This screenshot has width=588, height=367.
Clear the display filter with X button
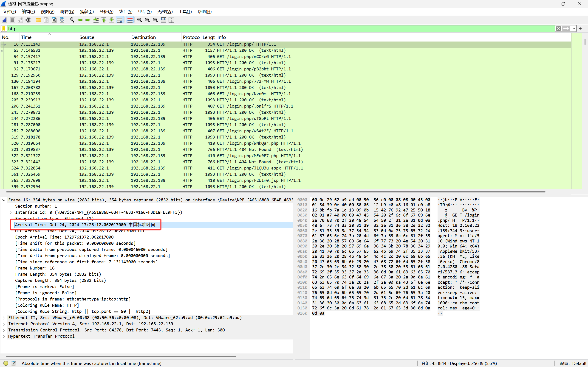pyautogui.click(x=558, y=29)
